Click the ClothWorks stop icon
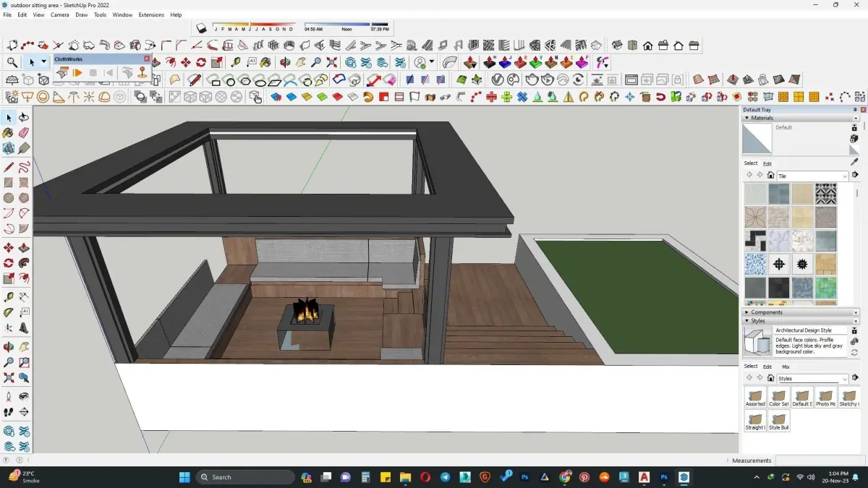 (x=93, y=72)
